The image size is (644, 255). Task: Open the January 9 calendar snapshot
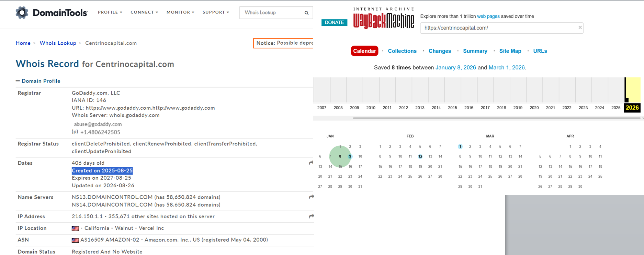coord(350,156)
